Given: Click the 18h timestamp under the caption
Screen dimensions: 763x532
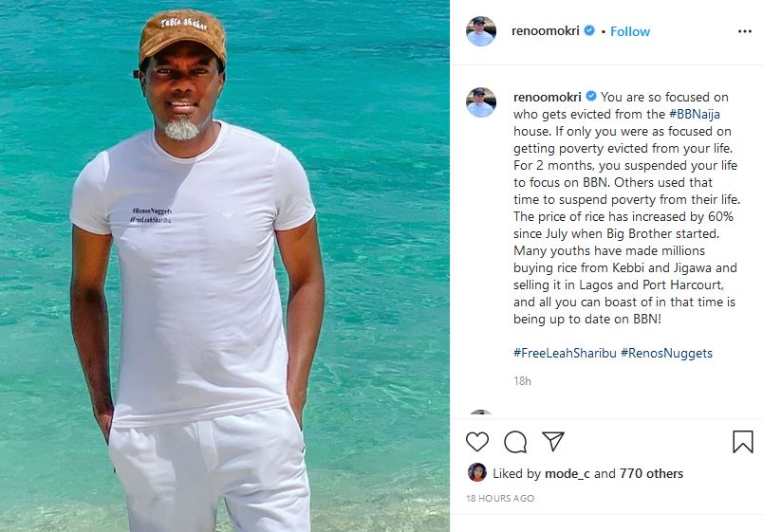Looking at the screenshot, I should [522, 381].
